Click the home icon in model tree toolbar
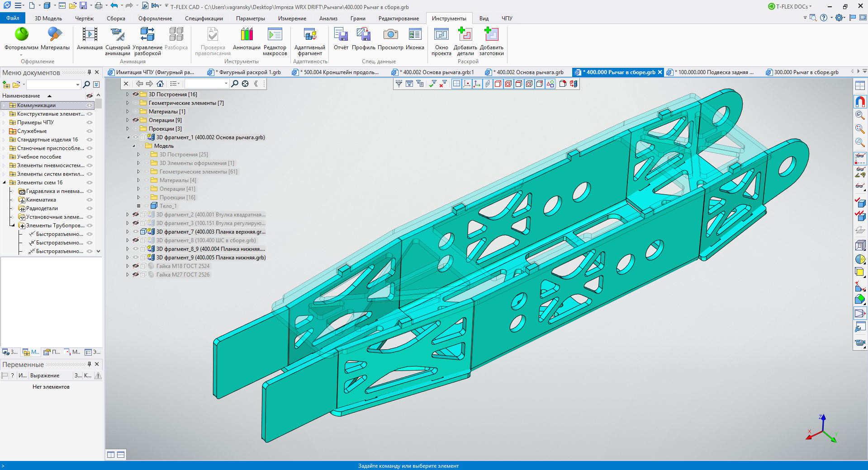The image size is (868, 470). click(160, 84)
